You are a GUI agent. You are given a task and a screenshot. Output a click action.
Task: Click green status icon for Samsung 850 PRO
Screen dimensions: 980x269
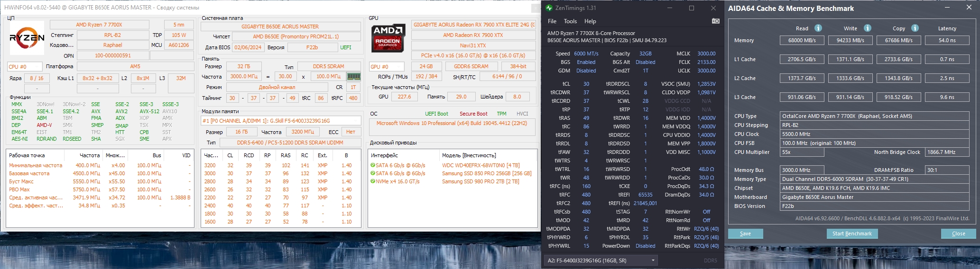coord(373,173)
